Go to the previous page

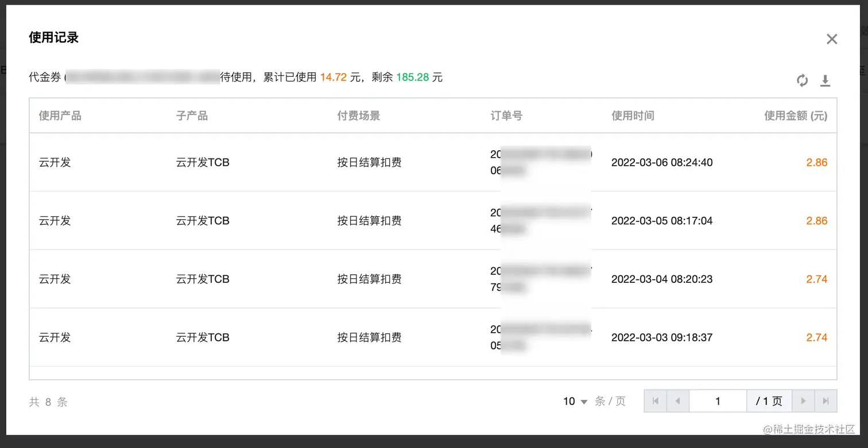coord(678,401)
